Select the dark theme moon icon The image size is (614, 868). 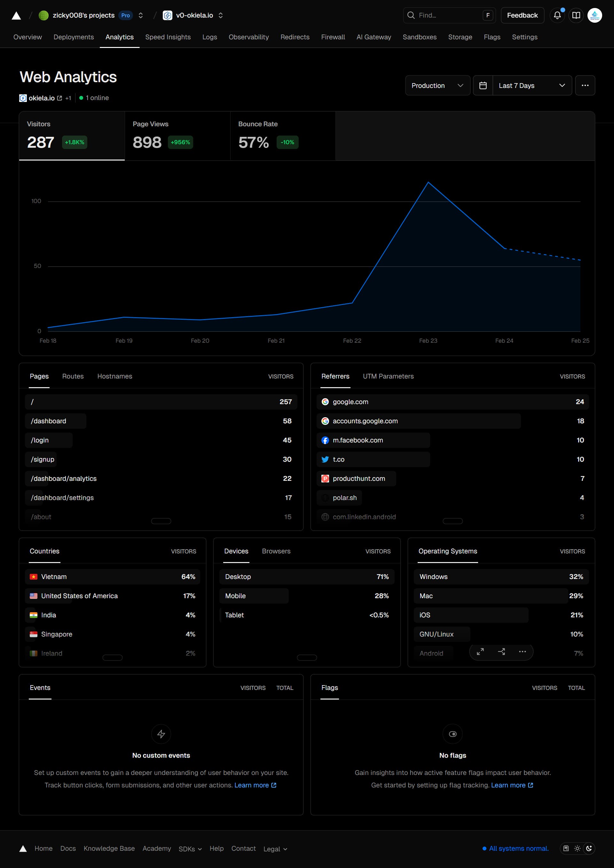pos(589,848)
